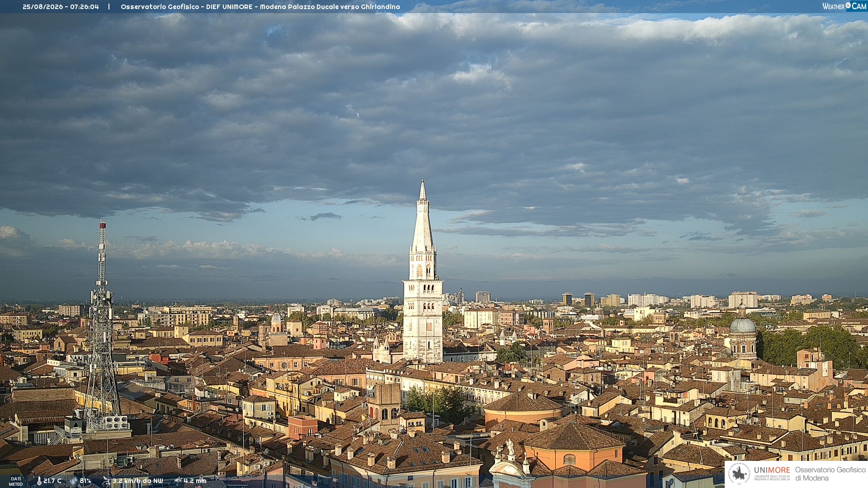Click the rain umbrella icon
868x488 pixels.
point(178,481)
